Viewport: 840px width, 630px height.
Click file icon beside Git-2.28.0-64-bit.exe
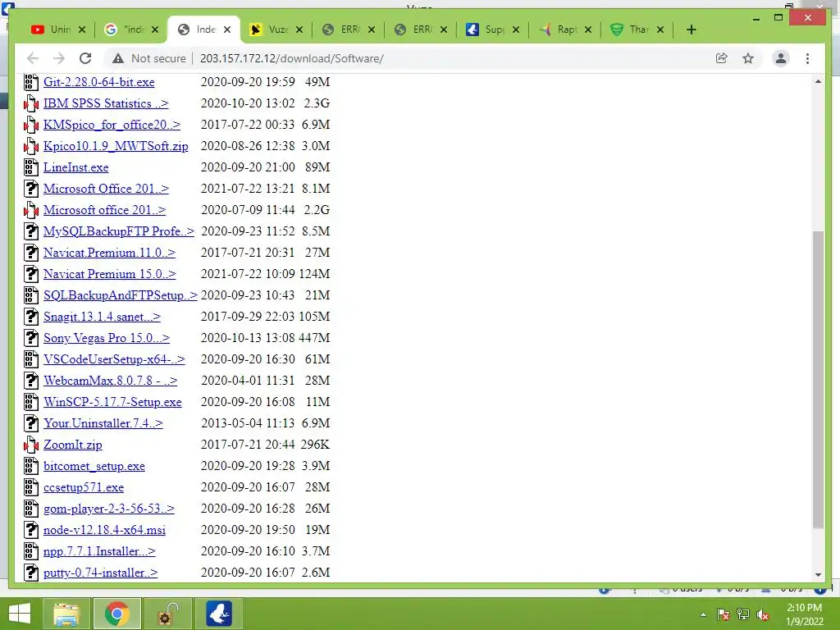[x=31, y=82]
